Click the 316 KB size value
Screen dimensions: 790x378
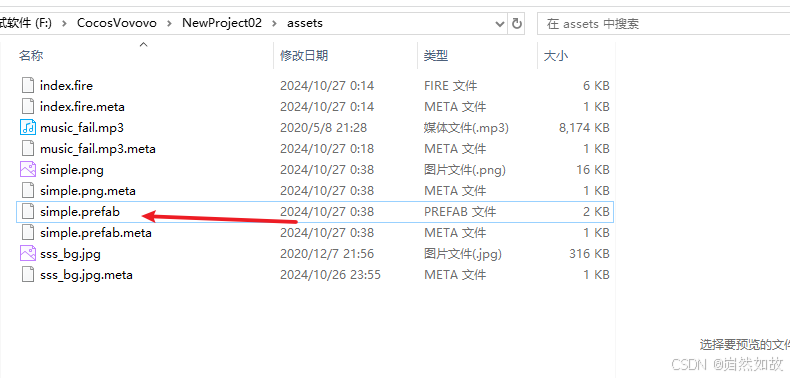[589, 254]
